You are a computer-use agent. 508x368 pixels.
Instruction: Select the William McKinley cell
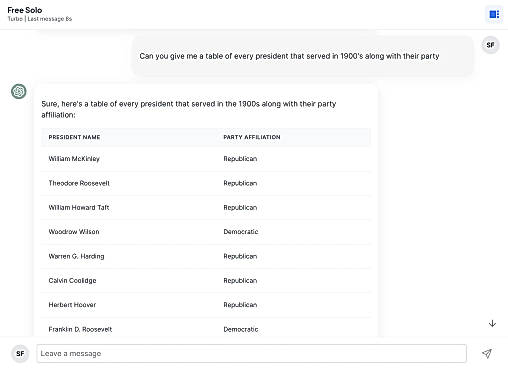point(74,159)
